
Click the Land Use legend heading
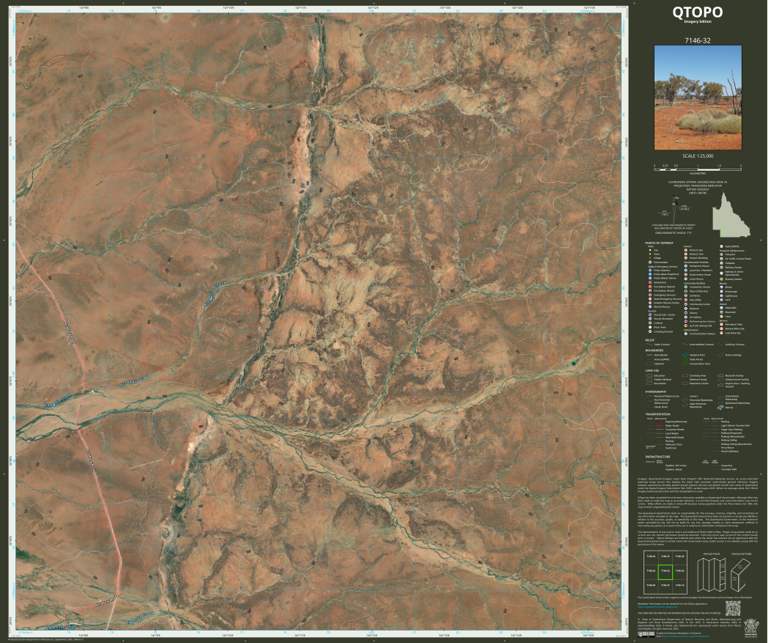tap(652, 371)
